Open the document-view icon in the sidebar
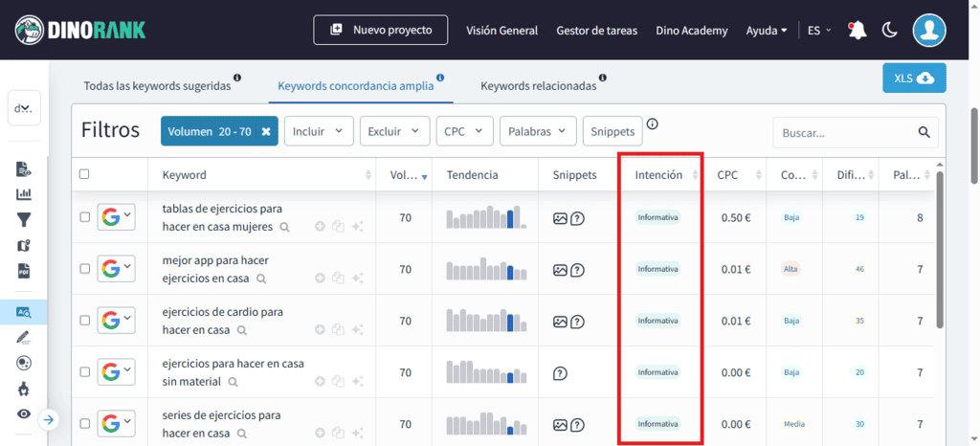This screenshot has width=980, height=446. pyautogui.click(x=24, y=168)
